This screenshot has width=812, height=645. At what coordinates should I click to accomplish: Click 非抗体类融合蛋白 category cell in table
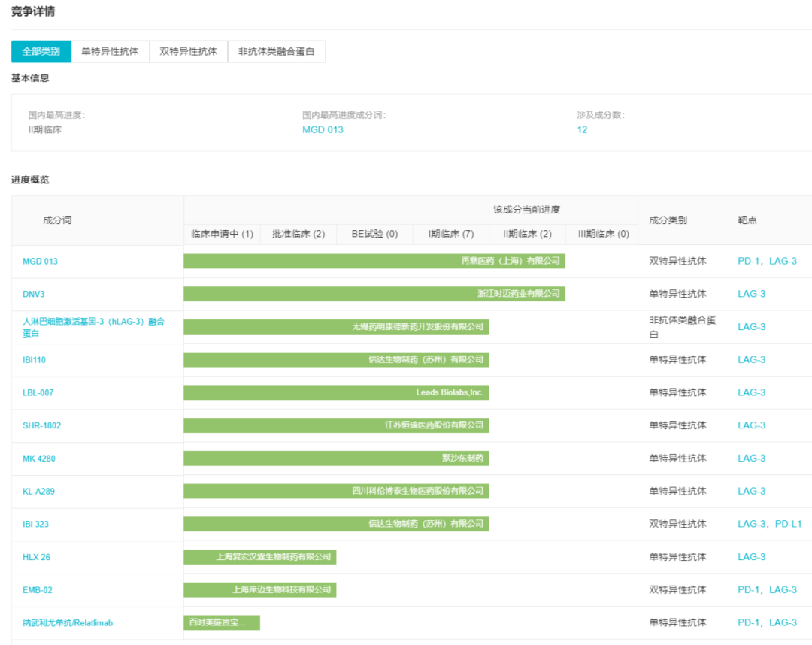click(683, 327)
